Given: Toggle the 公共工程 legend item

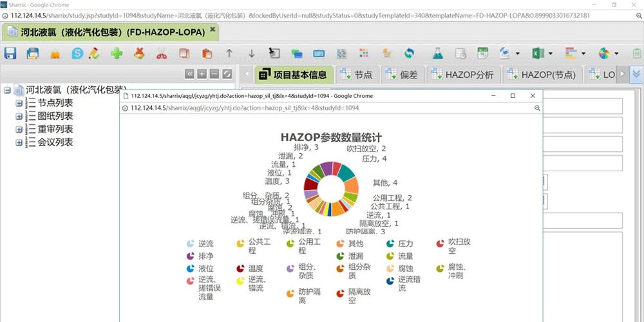Looking at the screenshot, I should click(x=254, y=247).
